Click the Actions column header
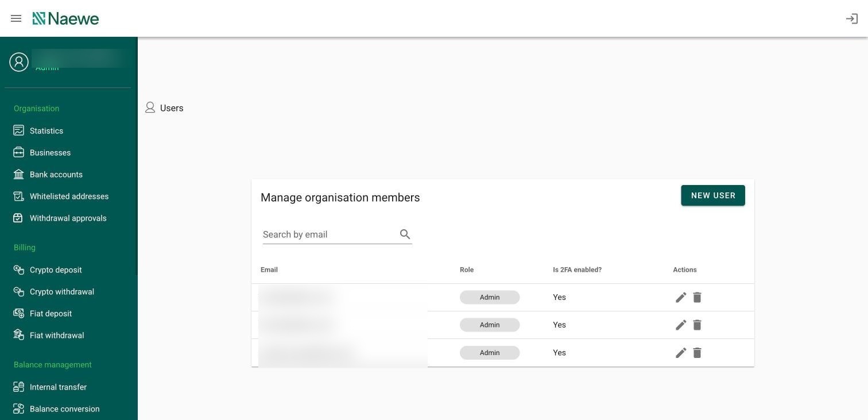 [685, 269]
